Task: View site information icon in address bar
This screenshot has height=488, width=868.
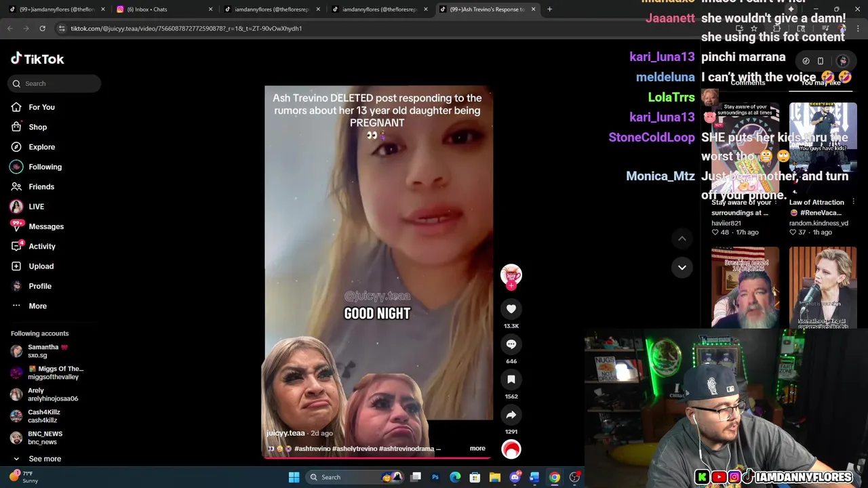Action: pyautogui.click(x=62, y=28)
